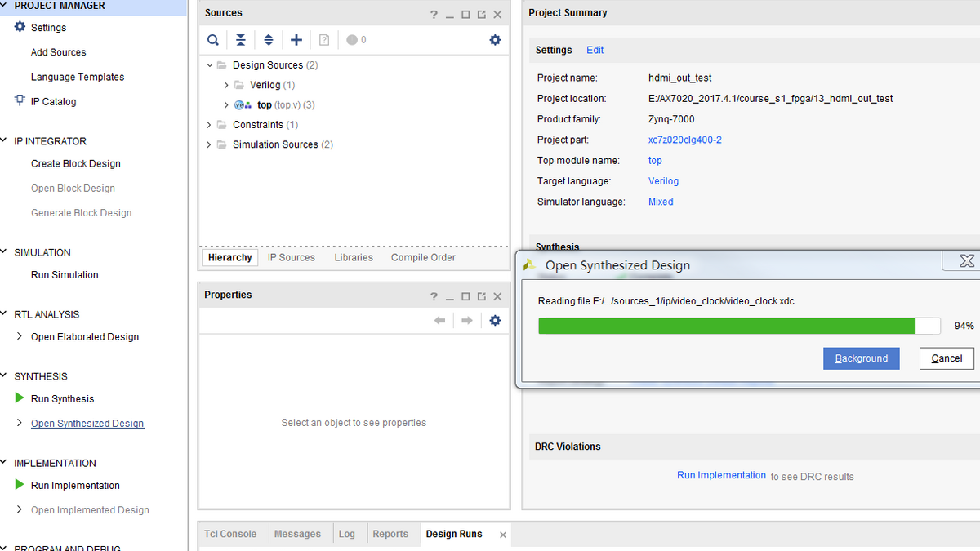The width and height of the screenshot is (980, 551).
Task: Click the Expand All icon in Sources
Action: pos(268,40)
